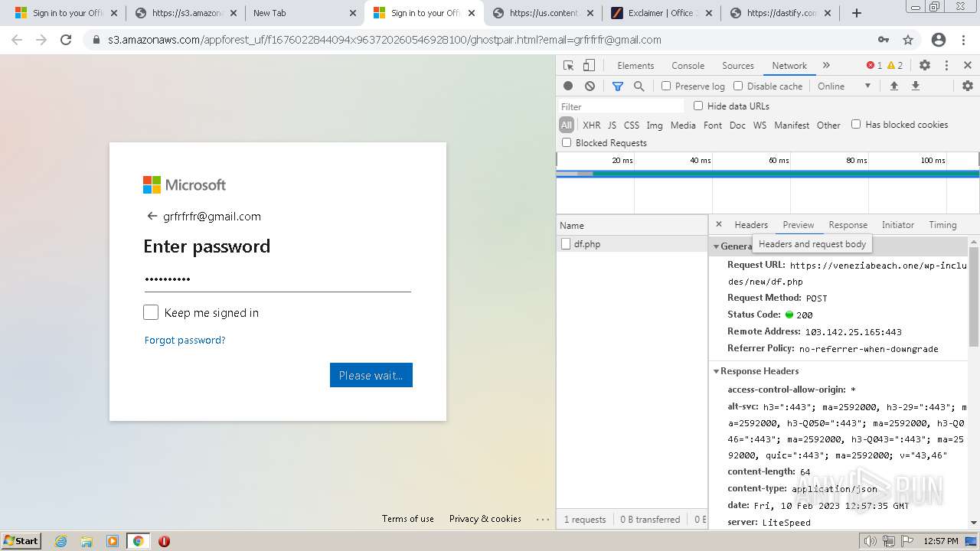
Task: Collapse Response Headers section
Action: point(717,371)
